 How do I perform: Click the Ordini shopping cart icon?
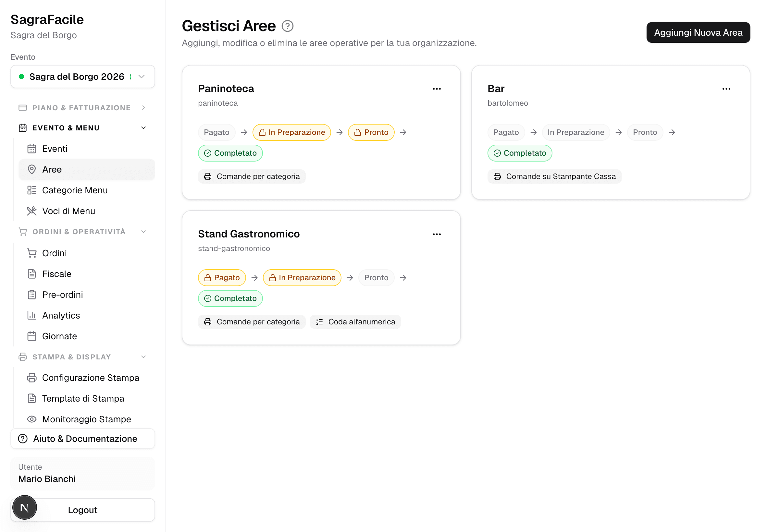pyautogui.click(x=32, y=253)
